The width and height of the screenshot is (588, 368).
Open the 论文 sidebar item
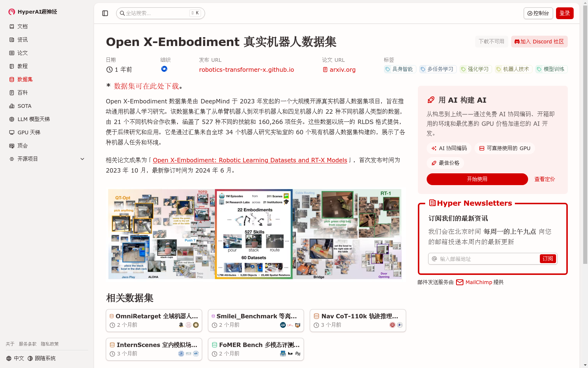coord(47,53)
